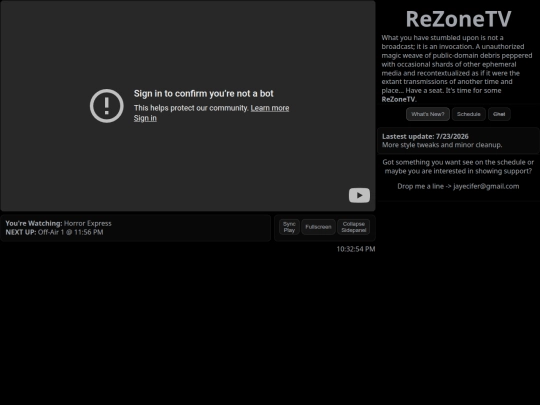Open the Chat tab
Screen dimensions: 540x405
[x=499, y=114]
